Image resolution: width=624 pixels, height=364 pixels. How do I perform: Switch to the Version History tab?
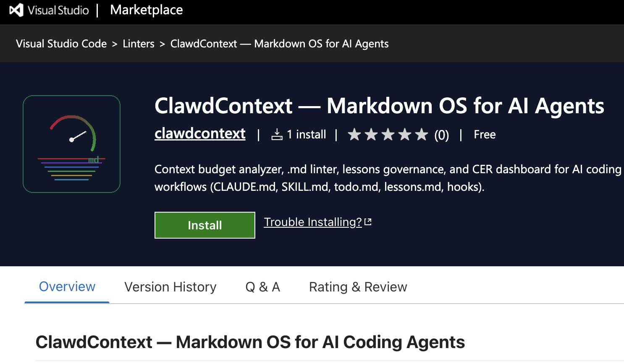[170, 287]
